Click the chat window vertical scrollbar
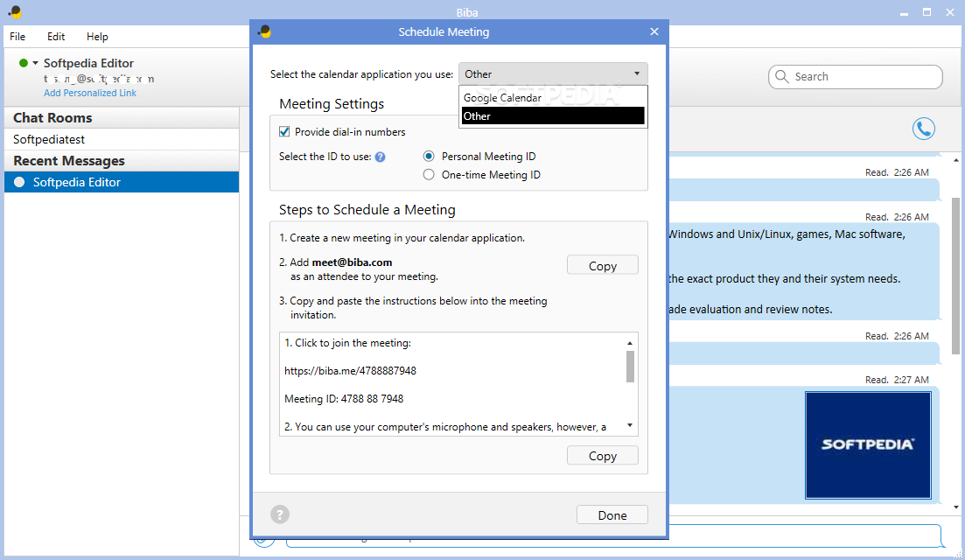 point(955,276)
